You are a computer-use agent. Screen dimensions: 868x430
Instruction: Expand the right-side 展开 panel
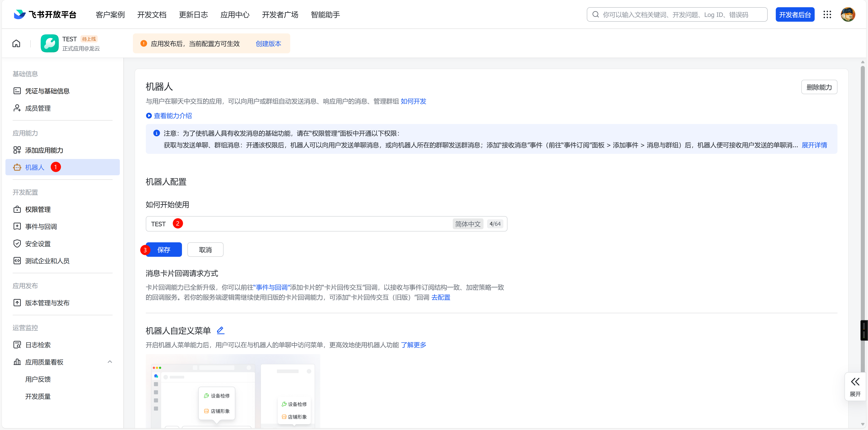[855, 386]
